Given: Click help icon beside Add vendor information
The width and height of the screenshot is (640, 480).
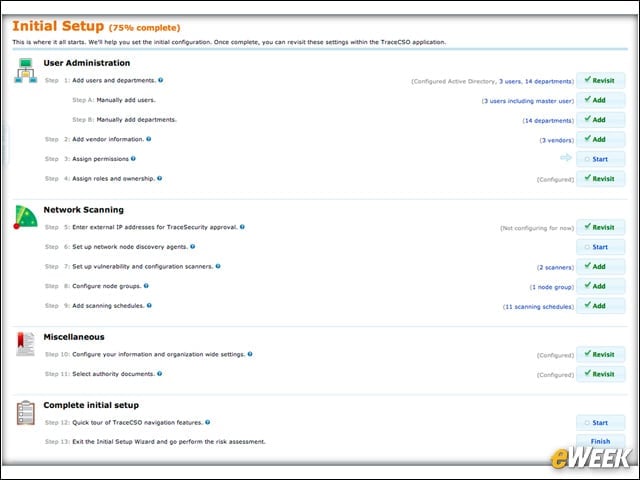Looking at the screenshot, I should click(149, 139).
